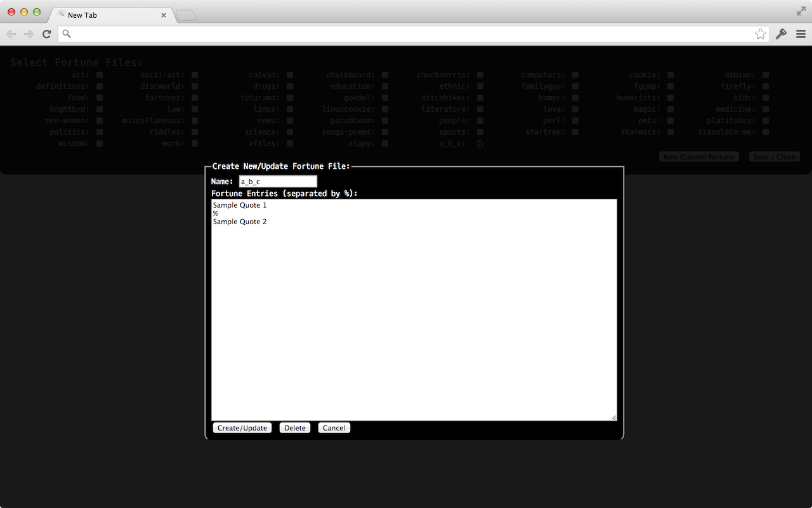Toggle the science checkbox
Viewport: 812px width, 508px height.
pyautogui.click(x=290, y=132)
